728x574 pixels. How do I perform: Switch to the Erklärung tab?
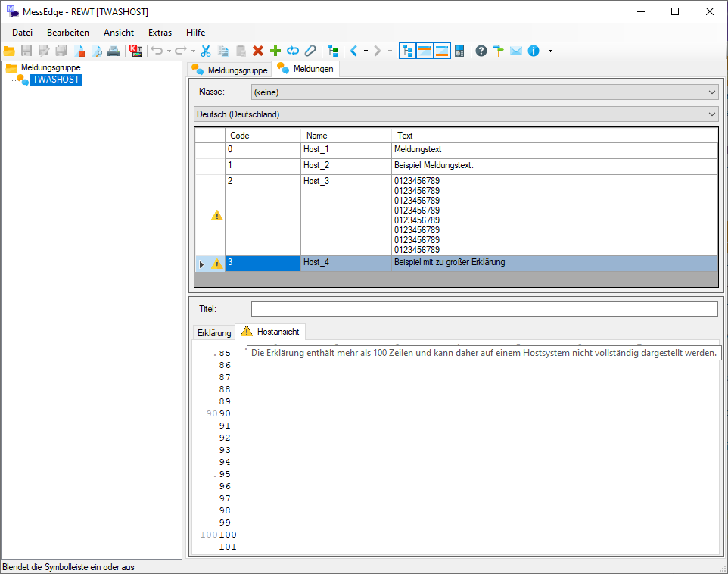pyautogui.click(x=213, y=332)
